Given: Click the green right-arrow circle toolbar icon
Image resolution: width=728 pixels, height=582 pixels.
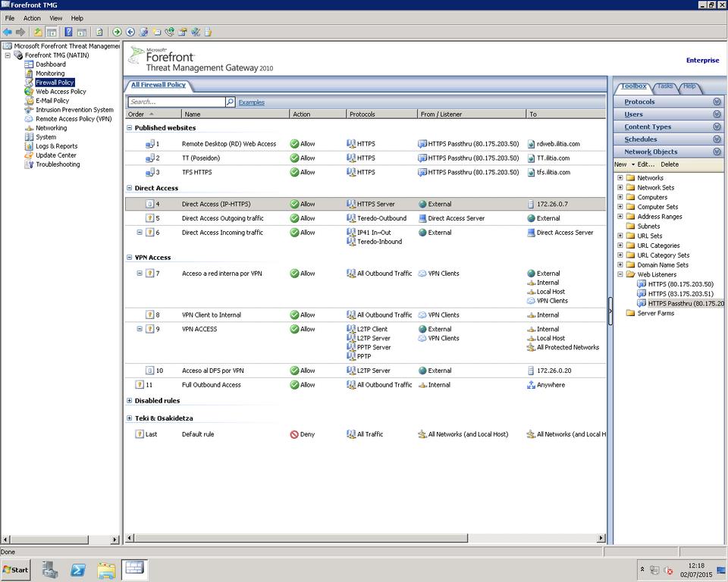Looking at the screenshot, I should [117, 32].
